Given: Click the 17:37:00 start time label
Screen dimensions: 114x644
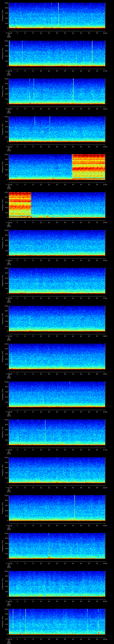Looking at the screenshot, I should (9, 336).
